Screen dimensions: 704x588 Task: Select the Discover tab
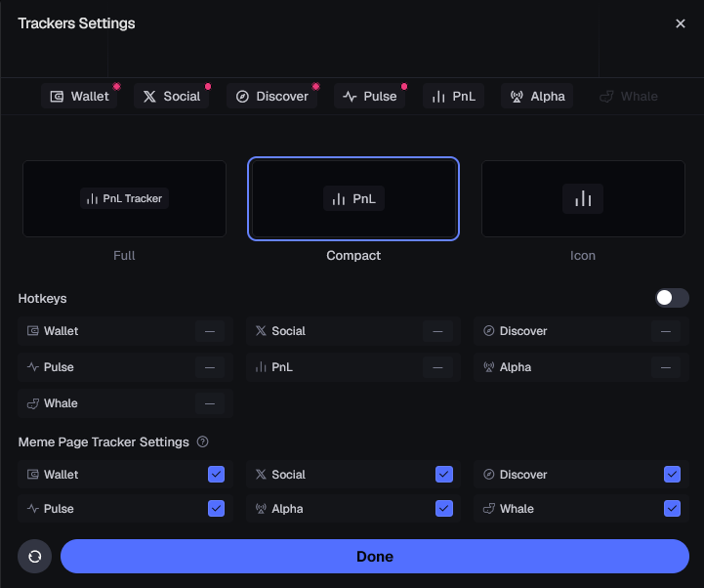click(271, 96)
